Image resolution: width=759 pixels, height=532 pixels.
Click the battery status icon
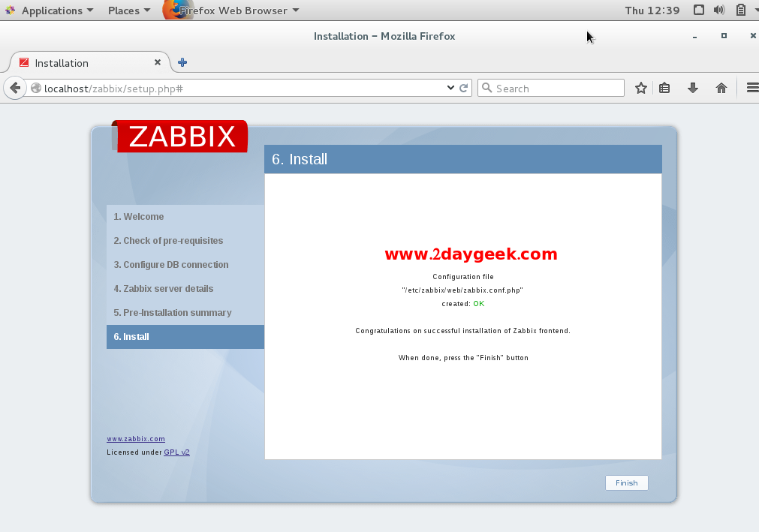740,10
